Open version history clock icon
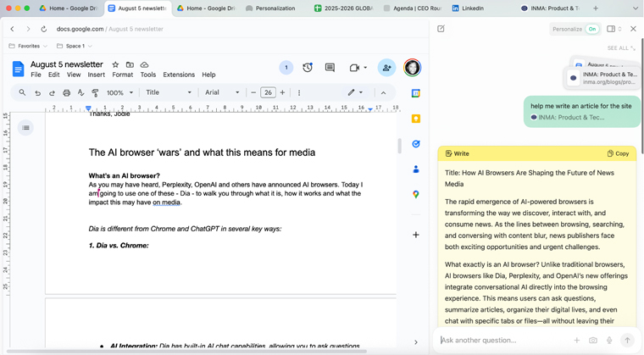 pyautogui.click(x=308, y=68)
